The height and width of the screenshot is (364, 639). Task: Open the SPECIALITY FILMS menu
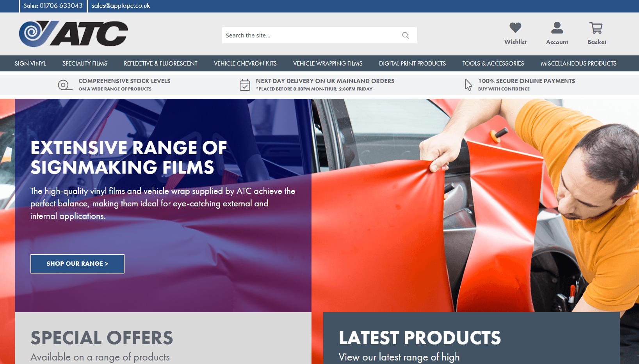tap(84, 63)
